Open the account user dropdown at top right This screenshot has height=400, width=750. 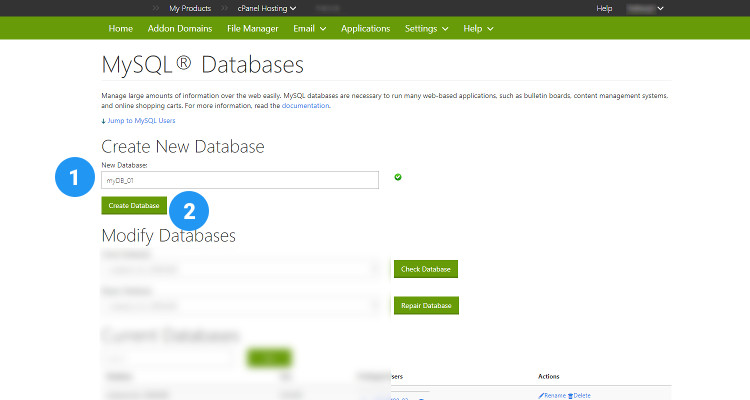point(645,8)
